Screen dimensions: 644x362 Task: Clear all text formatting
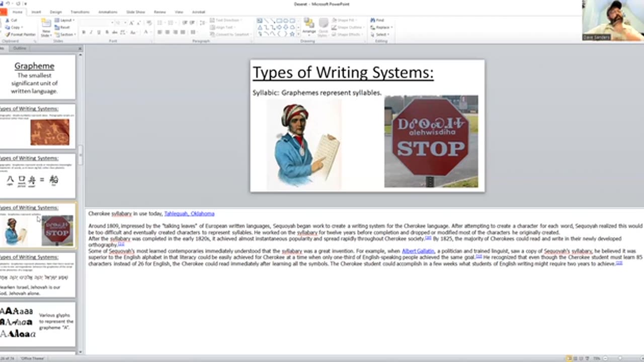149,23
